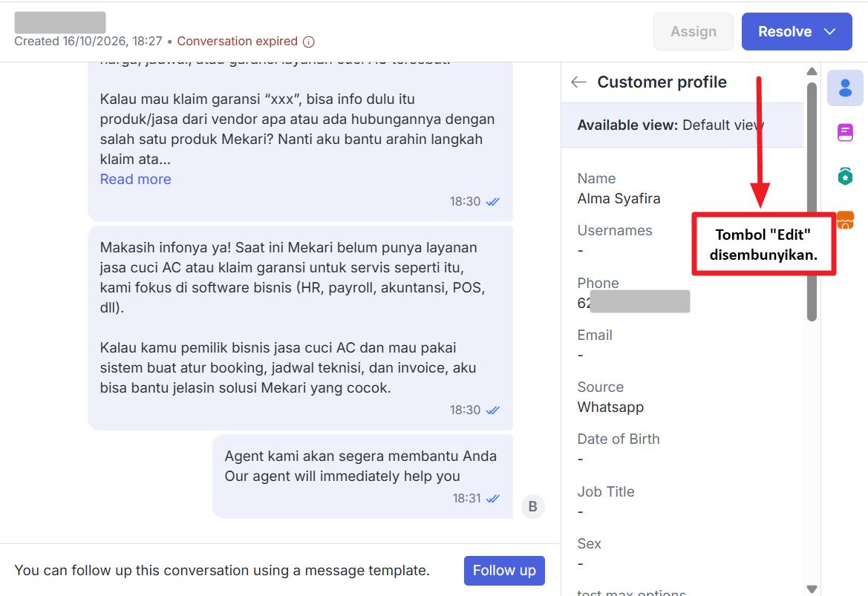Click the Assign button
The height and width of the screenshot is (596, 868).
[x=693, y=31]
